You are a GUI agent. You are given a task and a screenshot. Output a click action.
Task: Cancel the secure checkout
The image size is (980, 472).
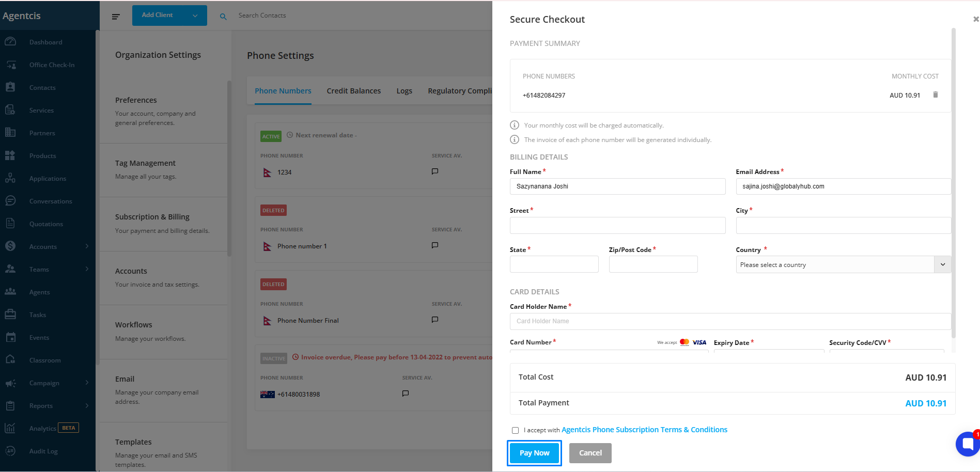[590, 453]
